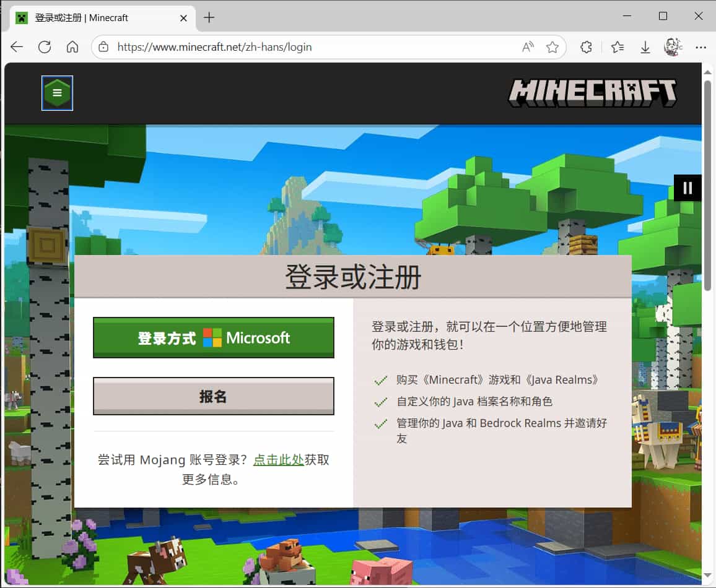716x588 pixels.
Task: Click the 点击此处 link
Action: click(278, 460)
